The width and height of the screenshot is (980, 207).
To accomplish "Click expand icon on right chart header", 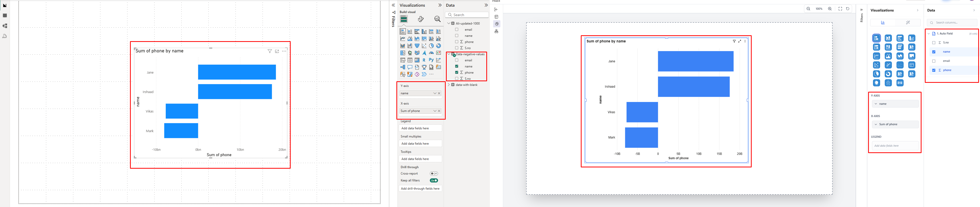I will (x=740, y=41).
